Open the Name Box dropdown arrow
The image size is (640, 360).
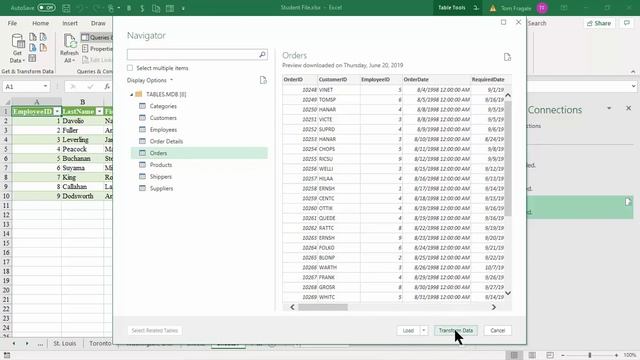45,87
